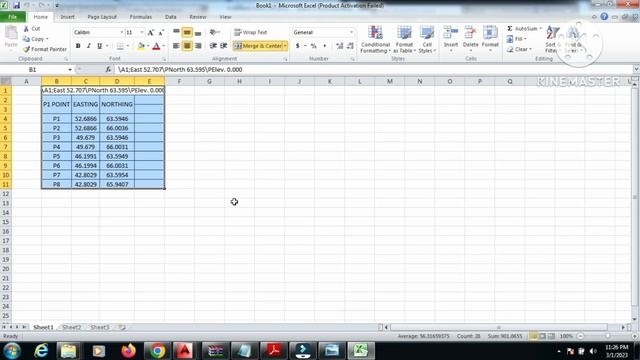Align text right
640x360 pixels.
coord(198,46)
